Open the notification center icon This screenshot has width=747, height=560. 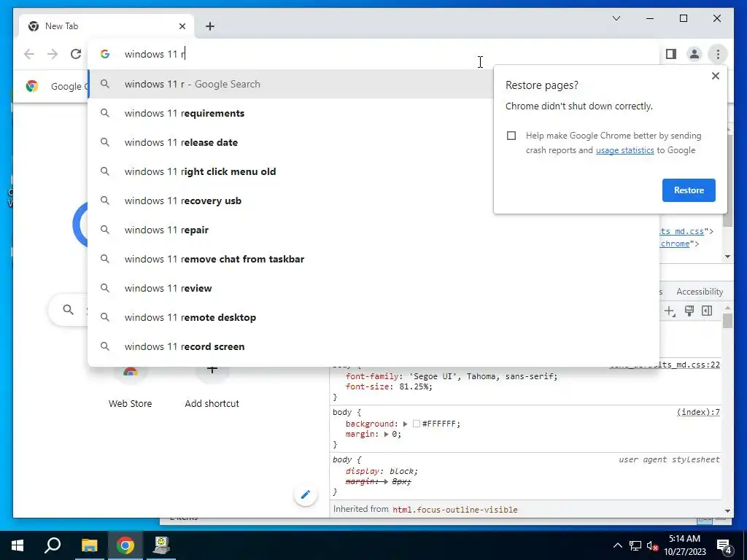point(724,545)
